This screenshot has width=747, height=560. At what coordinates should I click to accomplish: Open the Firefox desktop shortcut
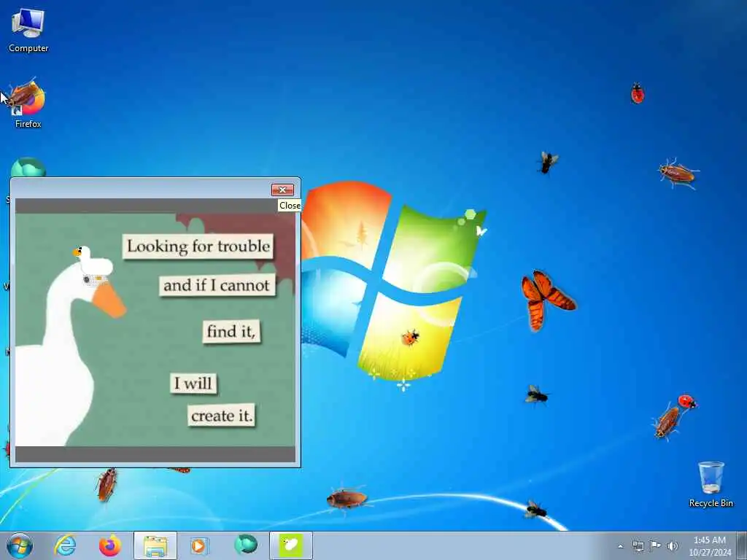click(28, 104)
